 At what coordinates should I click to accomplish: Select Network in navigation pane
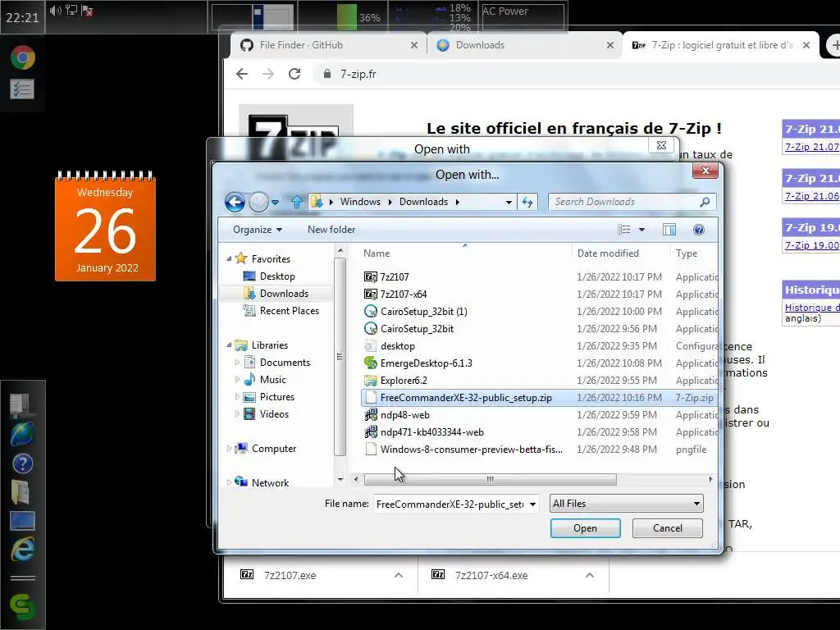[x=270, y=482]
